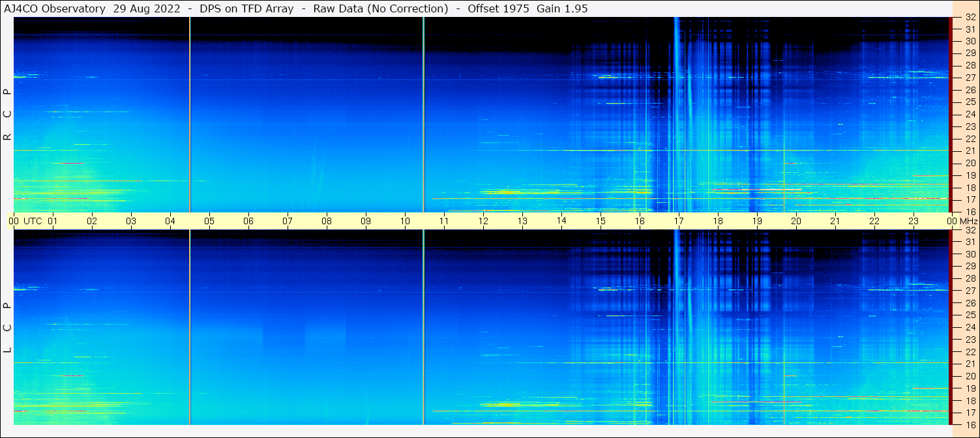The width and height of the screenshot is (980, 438).
Task: Click the pink vertical line in LCP panel
Action: point(190,327)
